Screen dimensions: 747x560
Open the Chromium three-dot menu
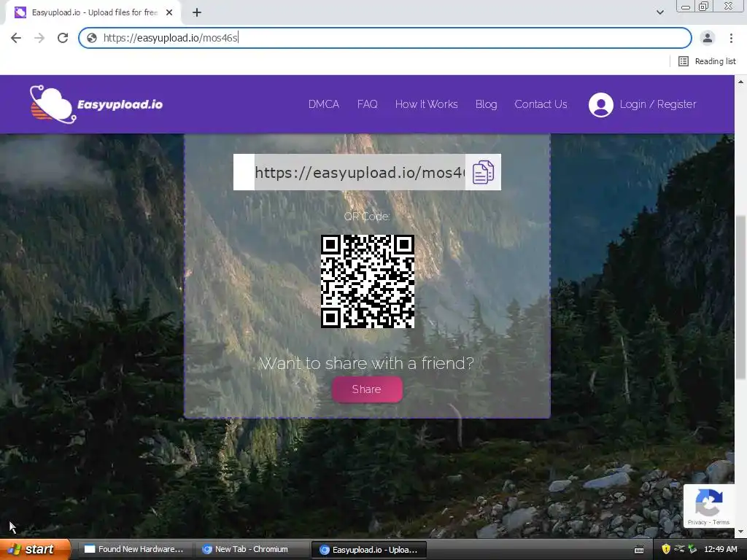click(x=731, y=38)
